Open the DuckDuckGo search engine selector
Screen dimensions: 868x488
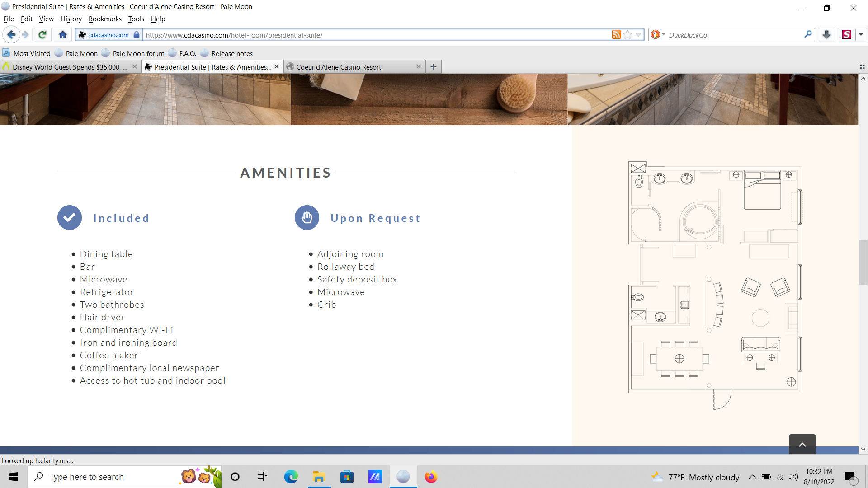(657, 35)
